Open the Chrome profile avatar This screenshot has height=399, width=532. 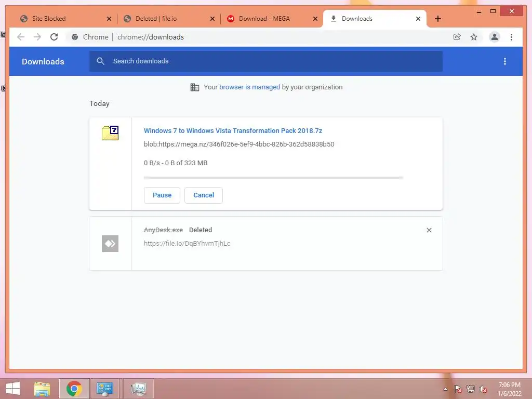point(495,37)
